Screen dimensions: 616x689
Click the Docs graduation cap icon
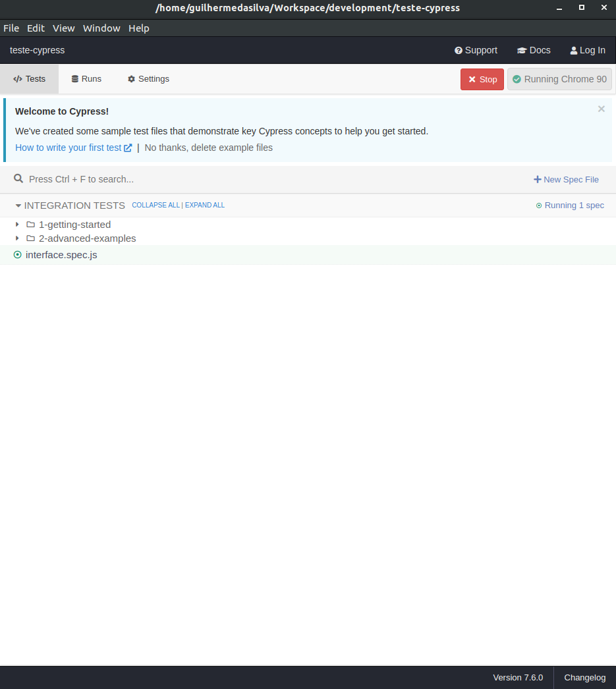coord(522,51)
